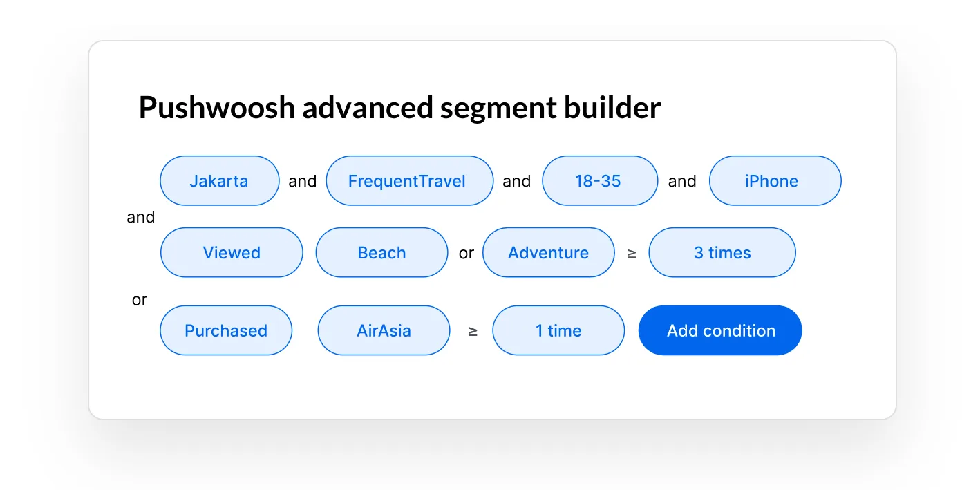This screenshot has height=490, width=980.
Task: Click the or connector before the Purchased row
Action: coord(139,299)
